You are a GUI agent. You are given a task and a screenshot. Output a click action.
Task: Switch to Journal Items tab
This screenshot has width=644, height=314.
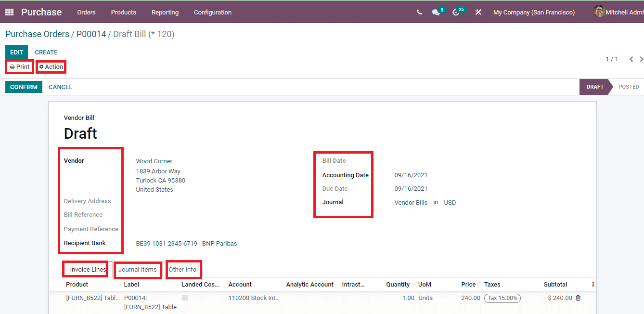pyautogui.click(x=138, y=270)
